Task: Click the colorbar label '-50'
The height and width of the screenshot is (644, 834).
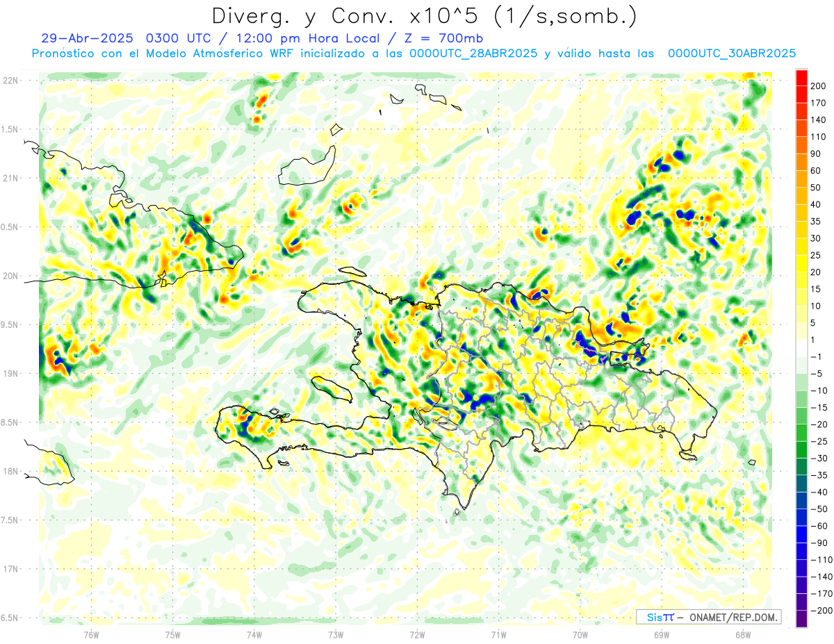Action: pos(820,509)
